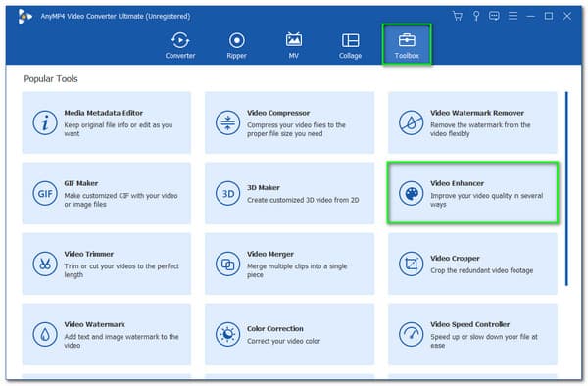Viewport: 588px width, 386px height.
Task: Open GIF Maker title
Action: [81, 183]
